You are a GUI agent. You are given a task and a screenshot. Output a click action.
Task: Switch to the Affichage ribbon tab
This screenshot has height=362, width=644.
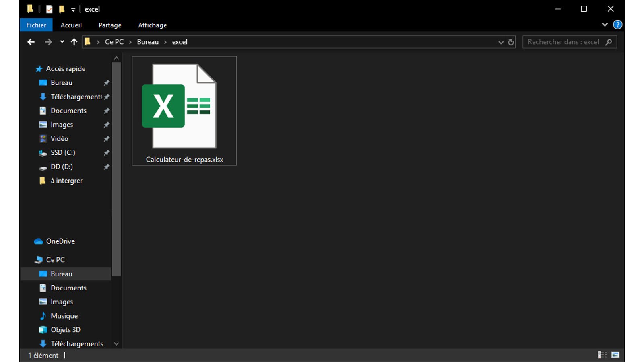point(152,25)
